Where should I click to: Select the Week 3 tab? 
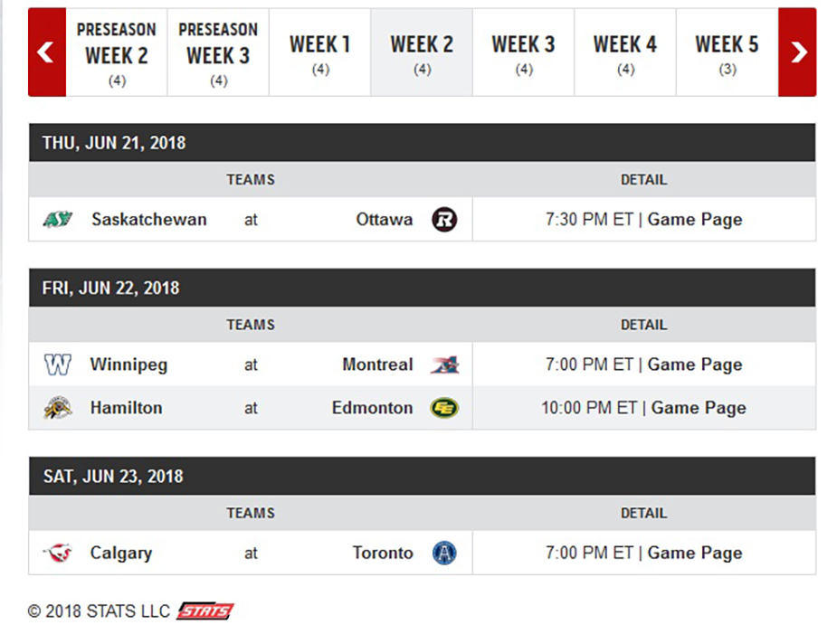pos(523,52)
